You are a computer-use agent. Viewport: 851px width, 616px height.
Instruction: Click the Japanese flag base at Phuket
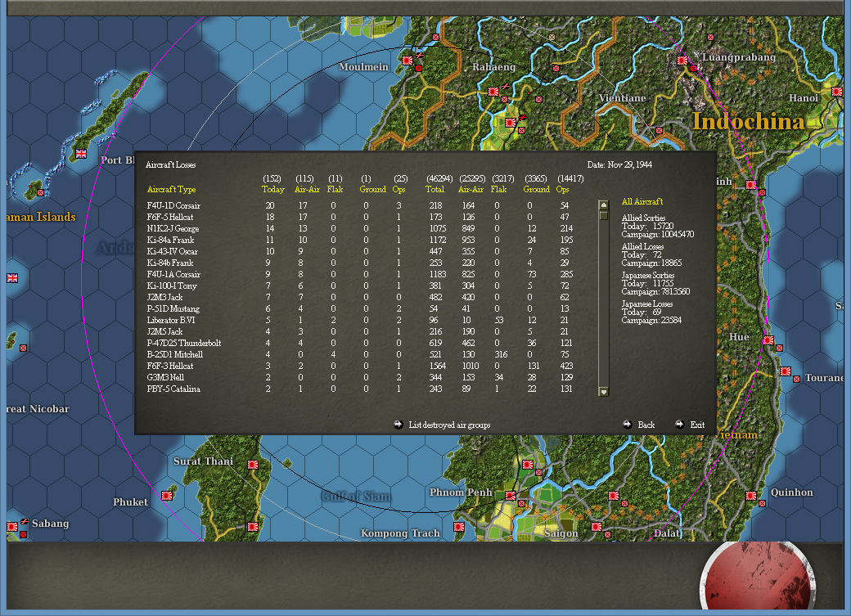[x=167, y=496]
